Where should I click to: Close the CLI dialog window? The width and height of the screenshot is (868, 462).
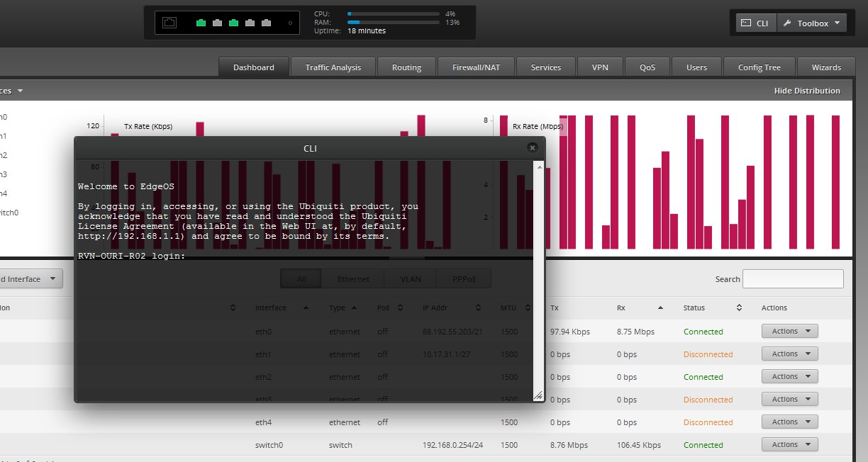[x=533, y=147]
